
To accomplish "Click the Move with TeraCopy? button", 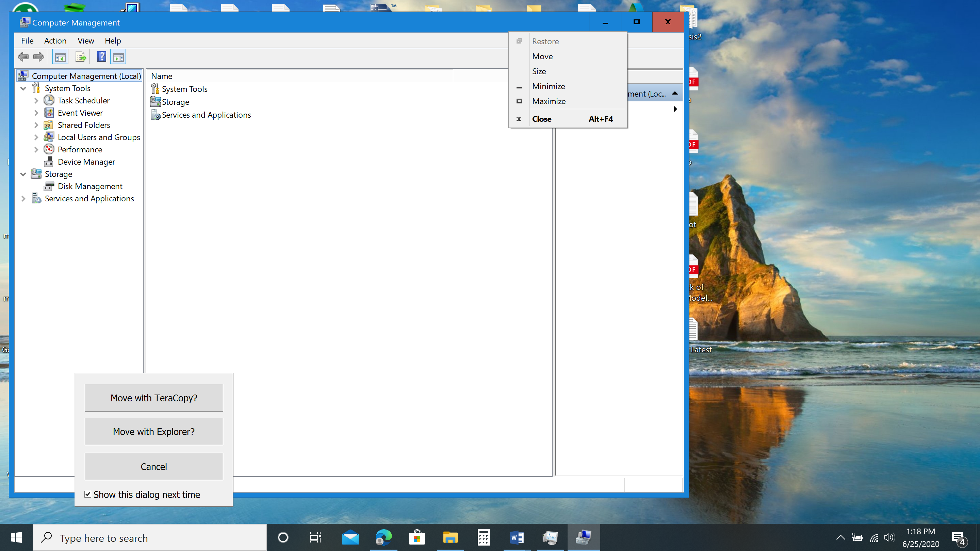I will (x=154, y=398).
